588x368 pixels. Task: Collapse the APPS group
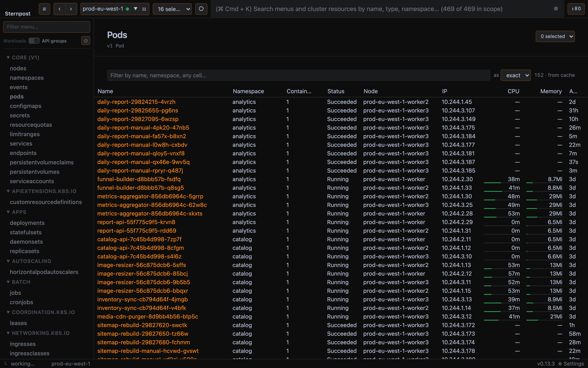(17, 212)
